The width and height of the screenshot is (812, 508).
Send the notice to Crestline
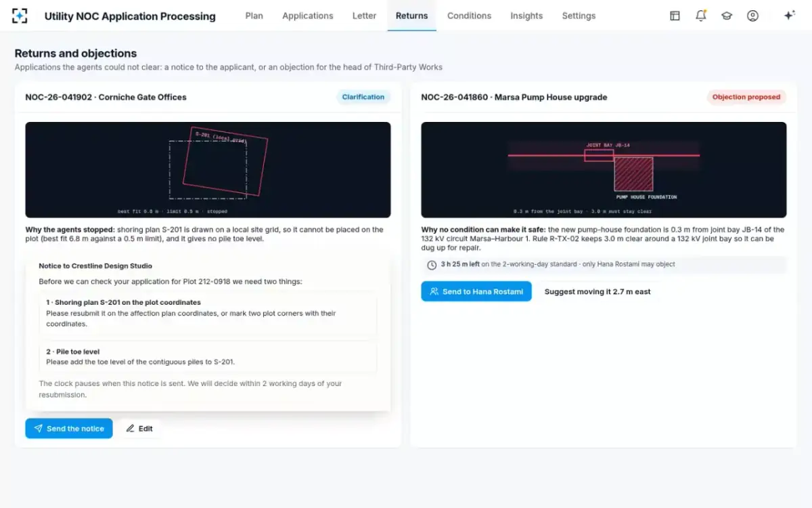click(69, 428)
